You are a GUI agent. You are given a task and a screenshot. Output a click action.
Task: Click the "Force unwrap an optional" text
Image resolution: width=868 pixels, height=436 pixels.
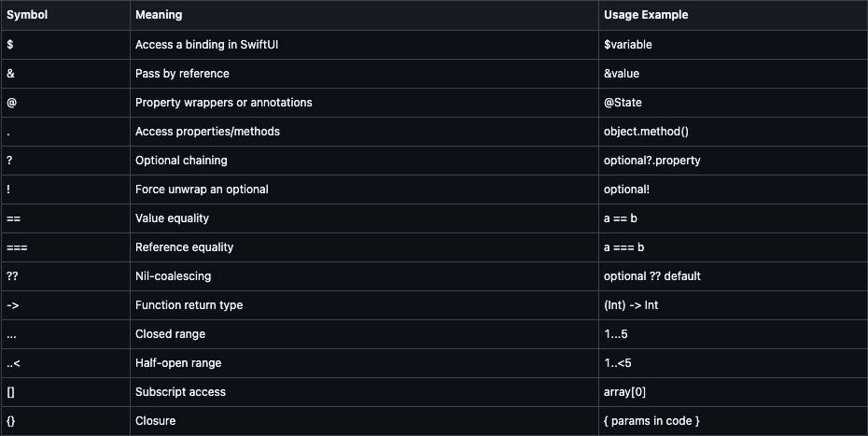coord(202,190)
